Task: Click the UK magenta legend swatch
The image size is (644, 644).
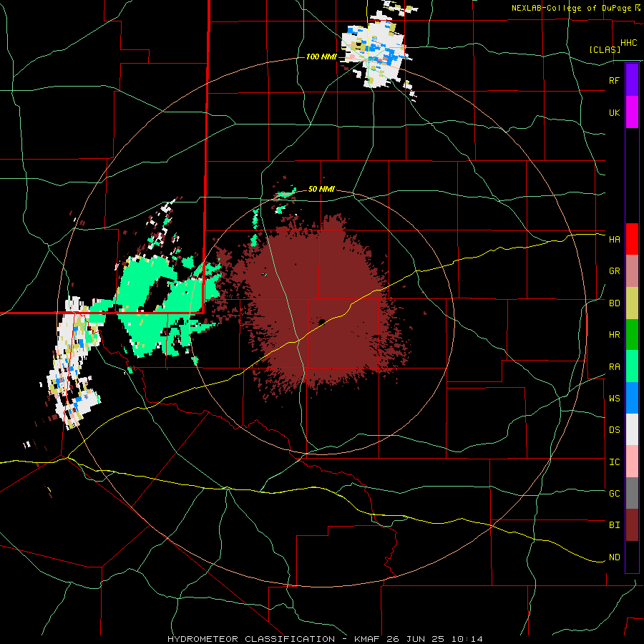Action: pyautogui.click(x=632, y=112)
